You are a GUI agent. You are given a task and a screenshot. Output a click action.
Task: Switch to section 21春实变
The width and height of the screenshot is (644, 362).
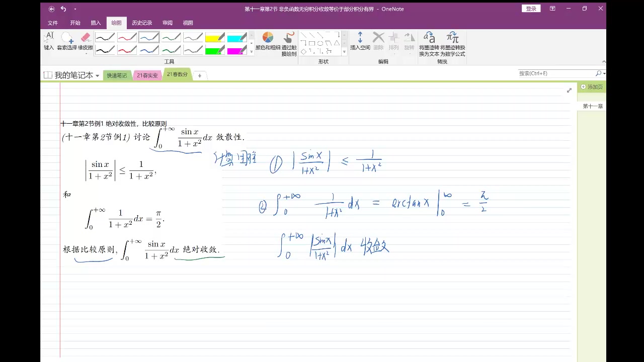pyautogui.click(x=147, y=75)
